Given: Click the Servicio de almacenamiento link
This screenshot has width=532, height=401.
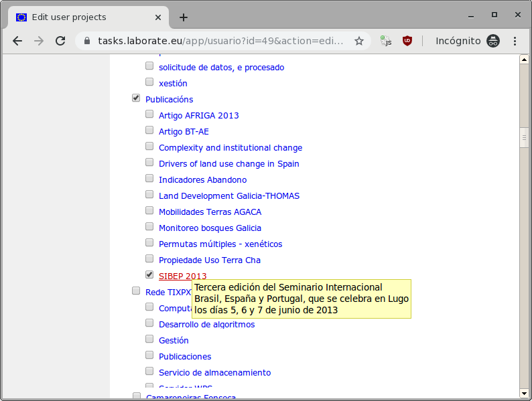Looking at the screenshot, I should (214, 373).
